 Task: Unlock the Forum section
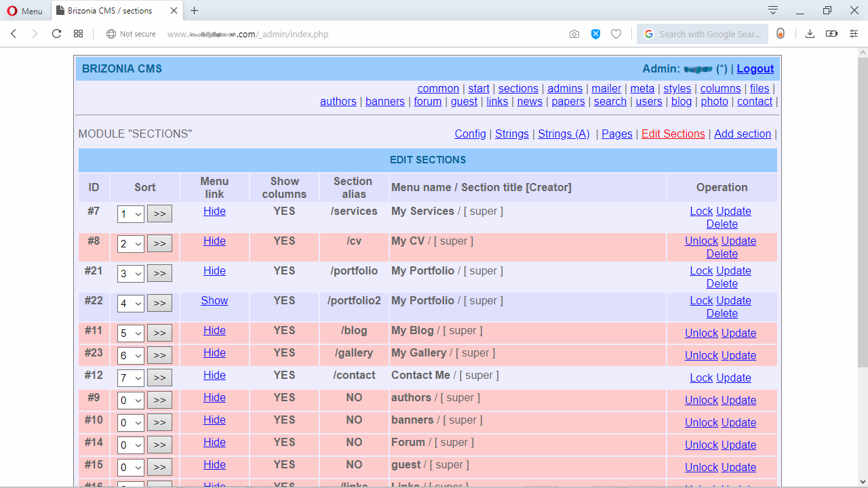[x=701, y=445]
